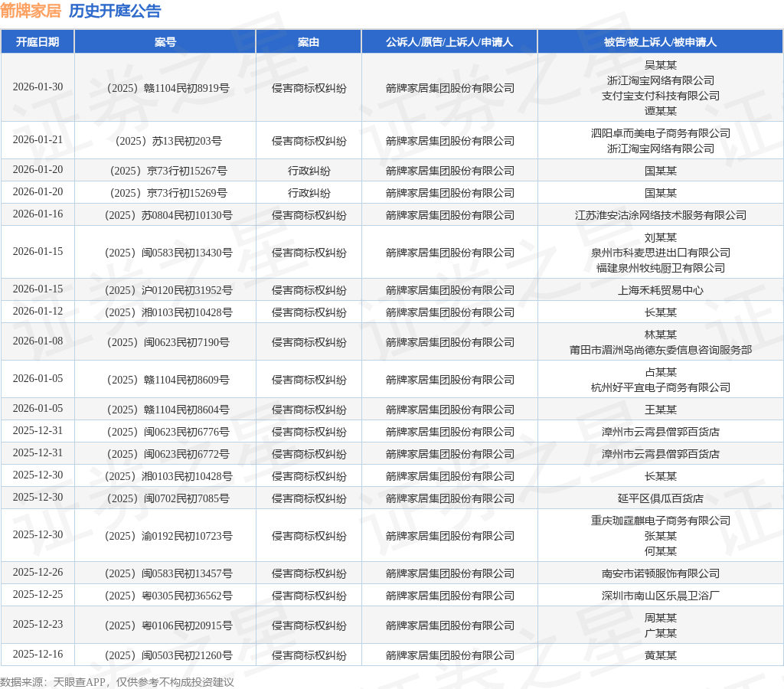Image resolution: width=784 pixels, height=689 pixels.
Task: Click 杭州好平宜电子商务有限公司
Action: (660, 387)
